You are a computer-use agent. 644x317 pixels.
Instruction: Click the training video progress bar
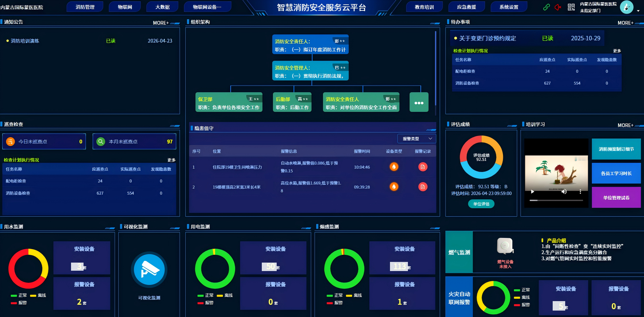pos(556,200)
